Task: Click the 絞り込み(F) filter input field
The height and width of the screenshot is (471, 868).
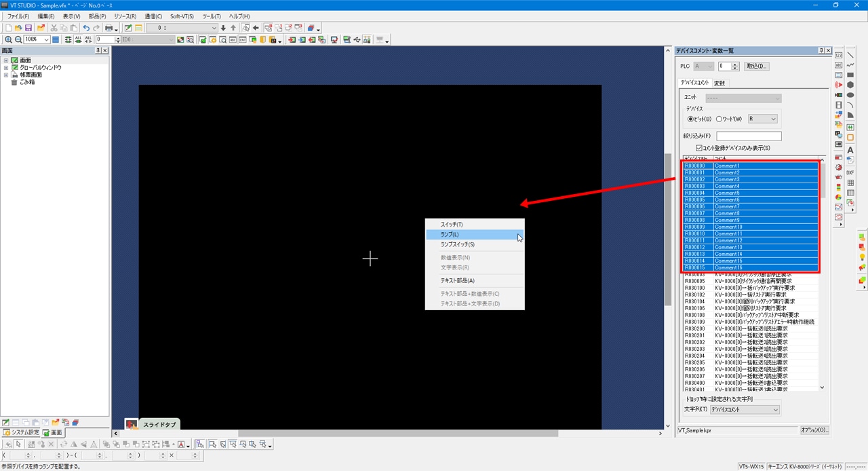Action: click(x=749, y=136)
